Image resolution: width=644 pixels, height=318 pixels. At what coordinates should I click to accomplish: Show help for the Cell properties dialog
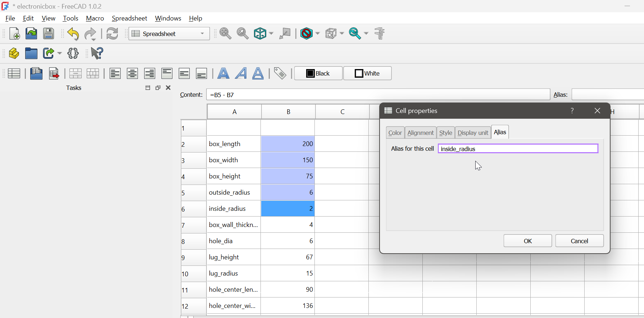pyautogui.click(x=572, y=111)
